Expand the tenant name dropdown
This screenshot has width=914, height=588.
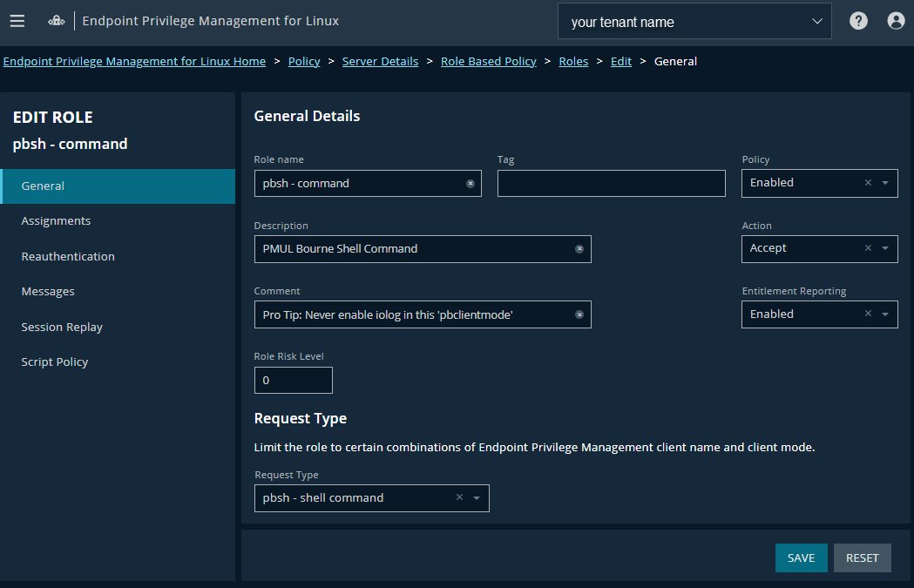[817, 22]
